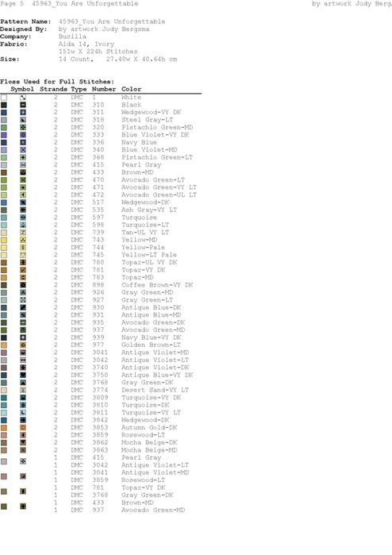Select the stitch symbol for Pistachio Green-MD 320
392x555 pixels.
pos(23,127)
